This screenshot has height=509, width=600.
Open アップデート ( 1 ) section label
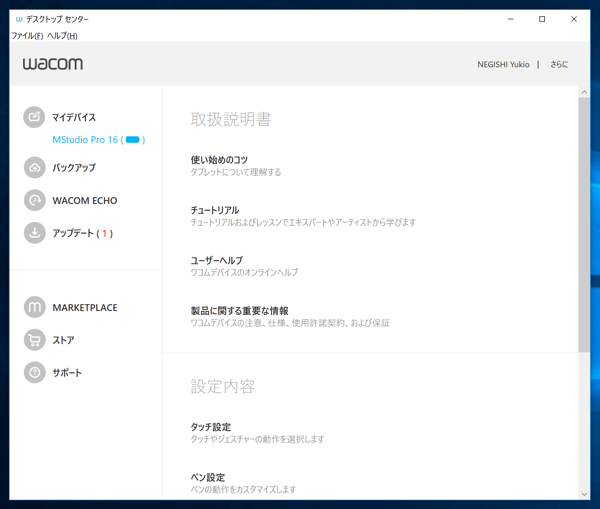click(x=82, y=233)
